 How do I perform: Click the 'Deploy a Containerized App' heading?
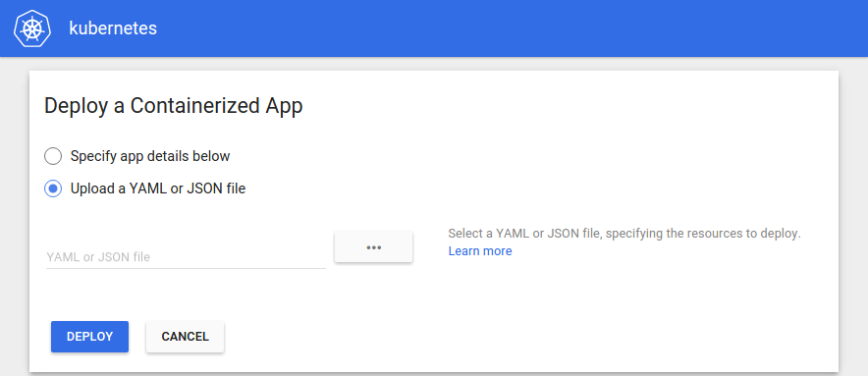coord(173,106)
